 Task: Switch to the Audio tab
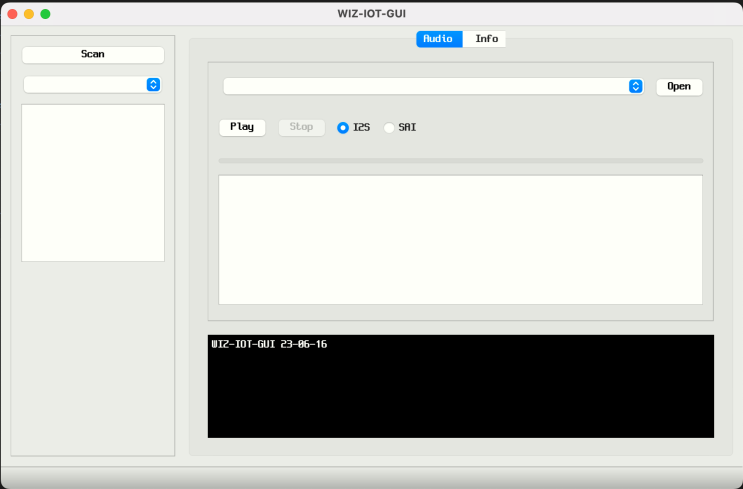tap(439, 39)
